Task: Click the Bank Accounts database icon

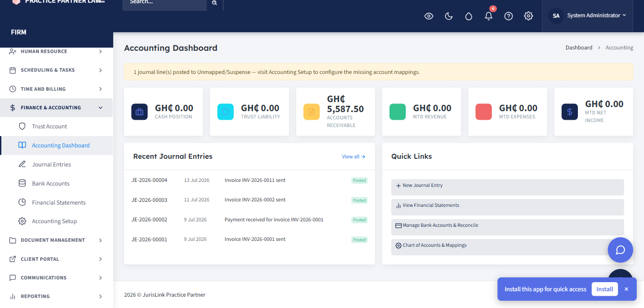Action: click(22, 183)
